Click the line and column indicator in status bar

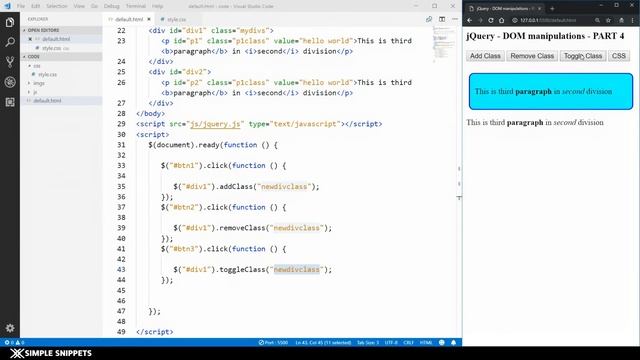(323, 342)
